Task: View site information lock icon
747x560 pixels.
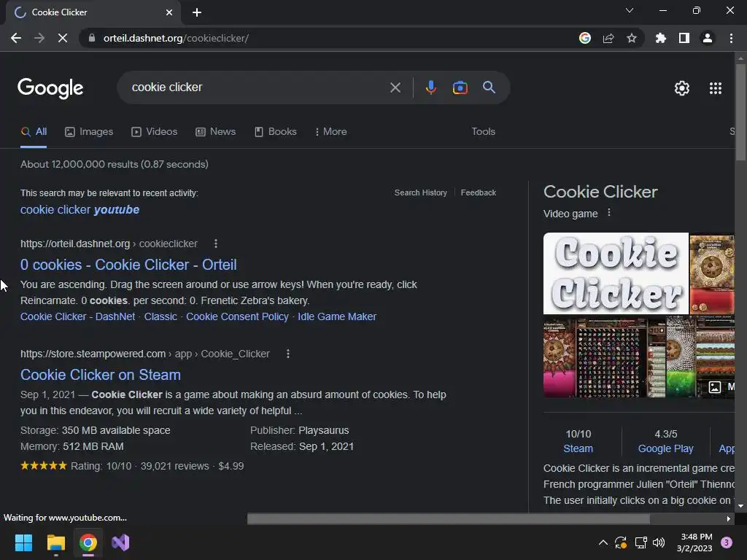Action: click(92, 38)
